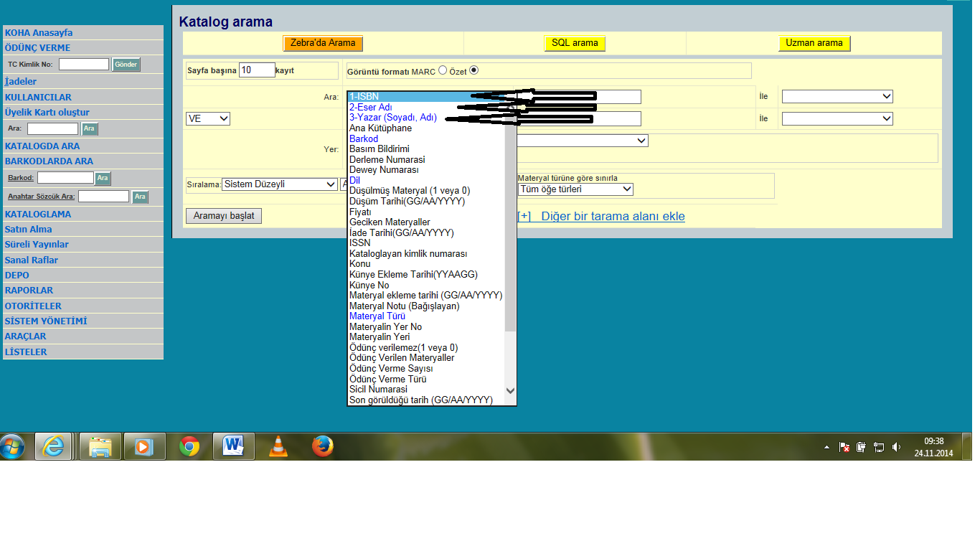Click Ara button next to Anahtar Sözcük
980x551 pixels.
(x=140, y=197)
